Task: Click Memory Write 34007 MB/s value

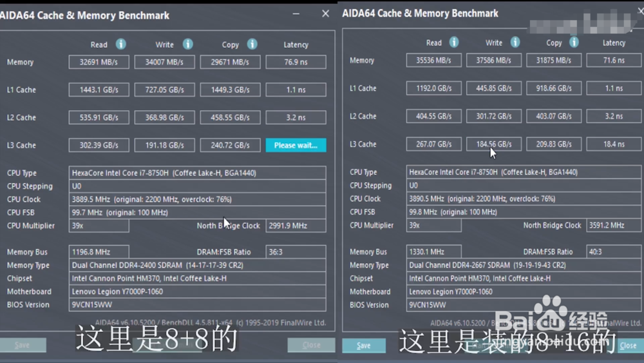Action: (x=164, y=62)
